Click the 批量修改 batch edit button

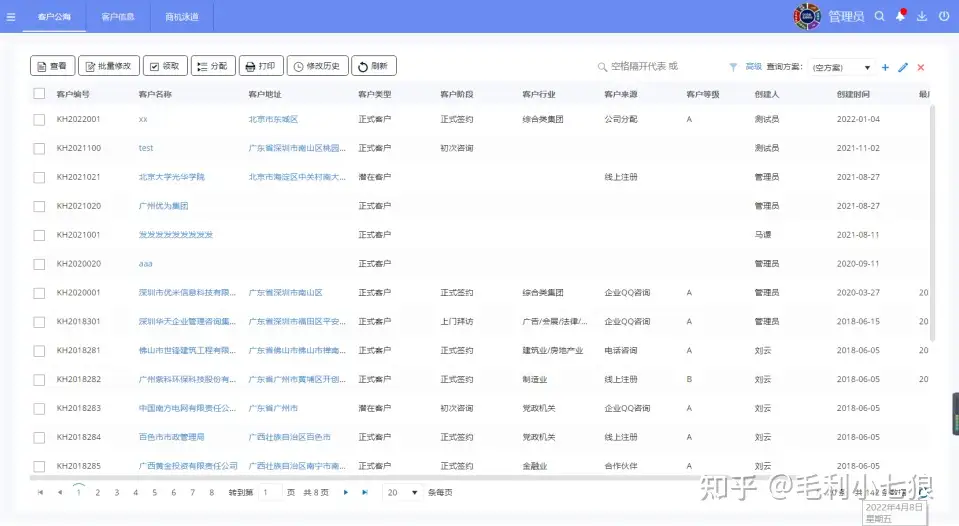[x=109, y=66]
